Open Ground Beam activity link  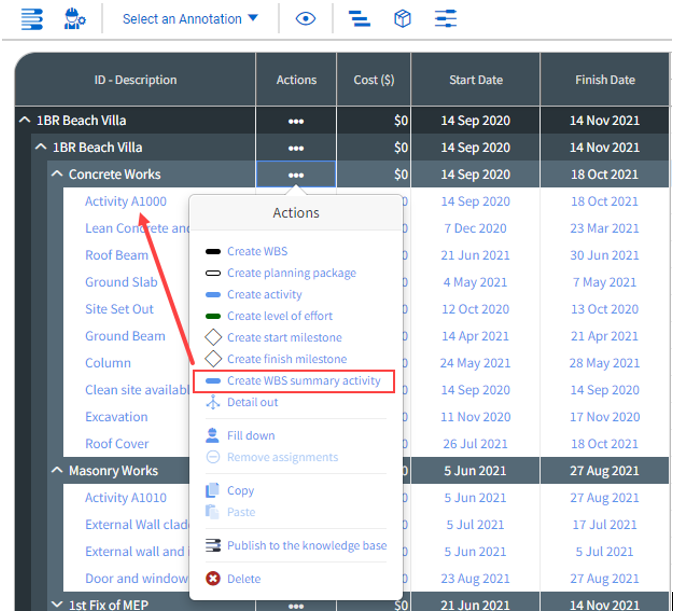(x=125, y=336)
